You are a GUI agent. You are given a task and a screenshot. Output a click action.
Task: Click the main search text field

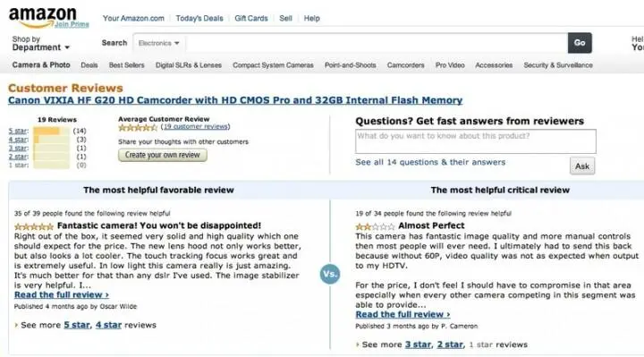pyautogui.click(x=377, y=43)
